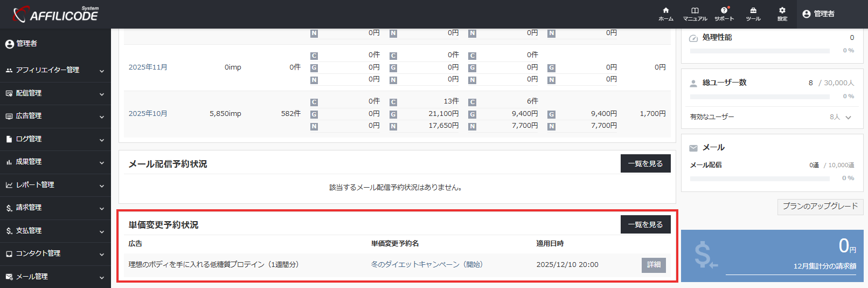Click the レポート管理 graph icon
868x288 pixels.
[x=9, y=185]
